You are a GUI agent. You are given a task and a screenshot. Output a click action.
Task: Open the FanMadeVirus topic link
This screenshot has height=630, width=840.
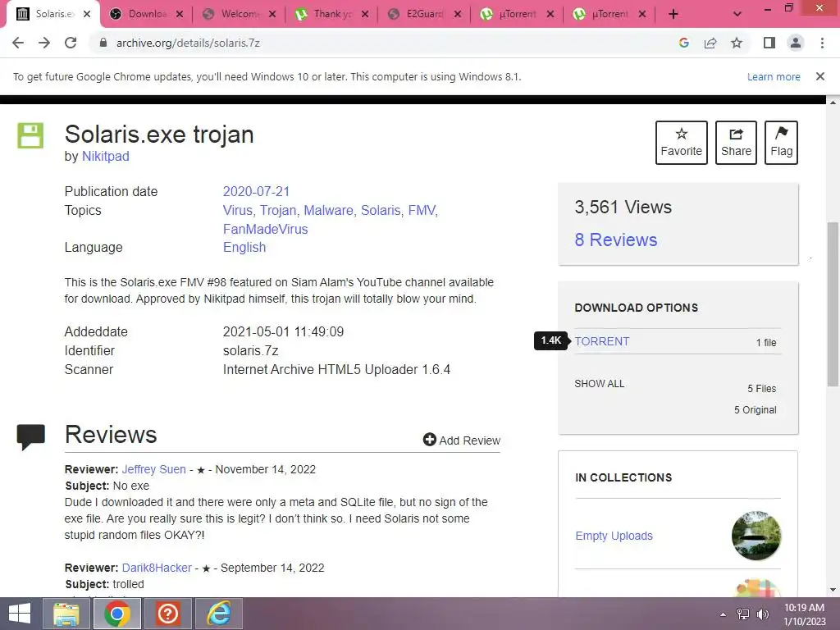(265, 229)
